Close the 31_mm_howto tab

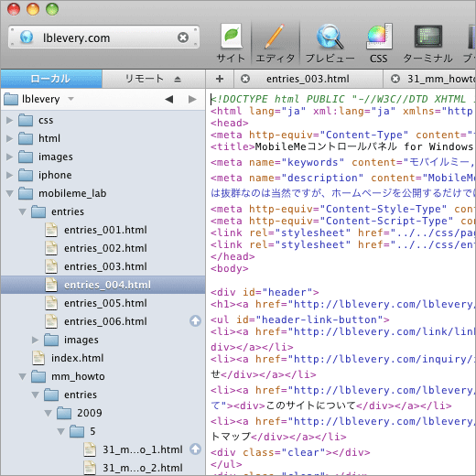tap(395, 79)
